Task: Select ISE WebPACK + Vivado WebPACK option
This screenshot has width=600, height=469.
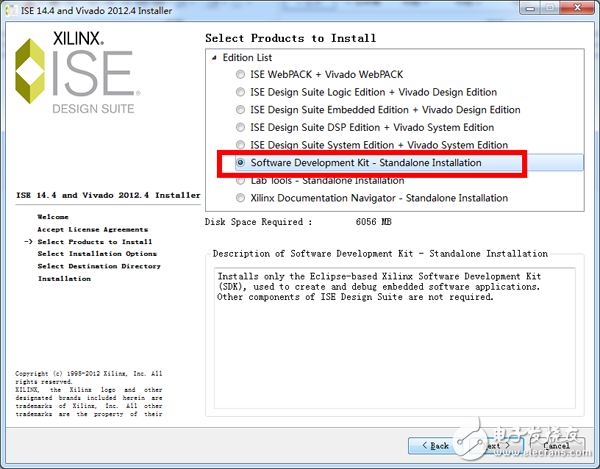Action: pos(240,75)
